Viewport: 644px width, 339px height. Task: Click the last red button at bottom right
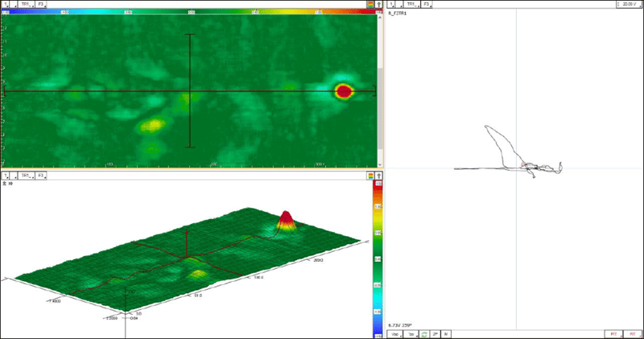(633, 333)
